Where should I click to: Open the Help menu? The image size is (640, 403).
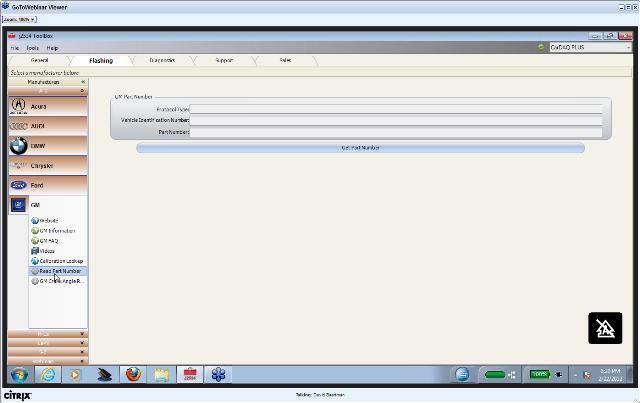tap(52, 48)
